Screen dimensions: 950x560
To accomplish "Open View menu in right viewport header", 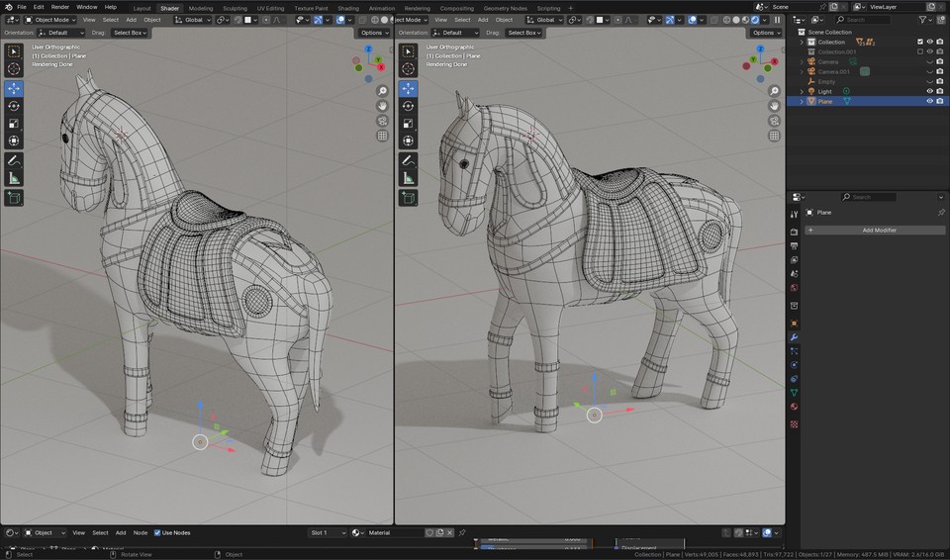I will (440, 20).
